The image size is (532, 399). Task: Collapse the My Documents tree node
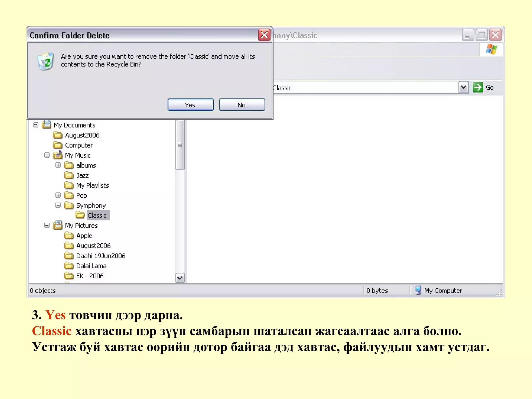[36, 125]
